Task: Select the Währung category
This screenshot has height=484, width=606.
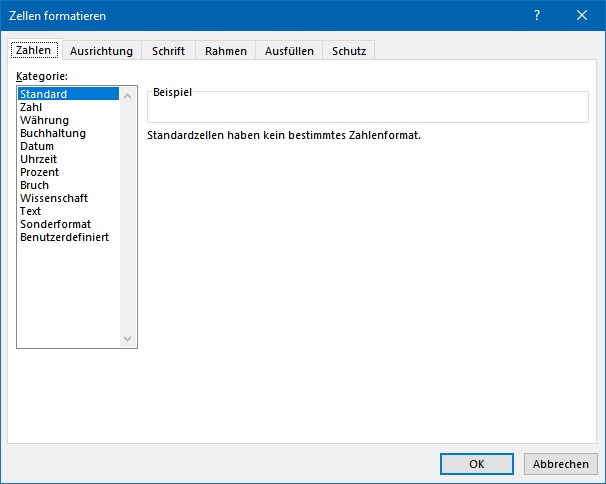Action: (x=68, y=120)
